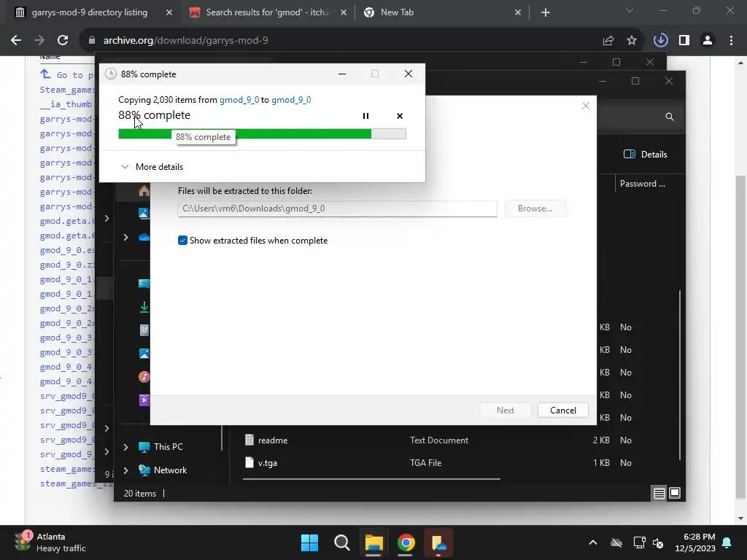This screenshot has height=560, width=747.
Task: Expand Network in navigation pane
Action: [125, 470]
